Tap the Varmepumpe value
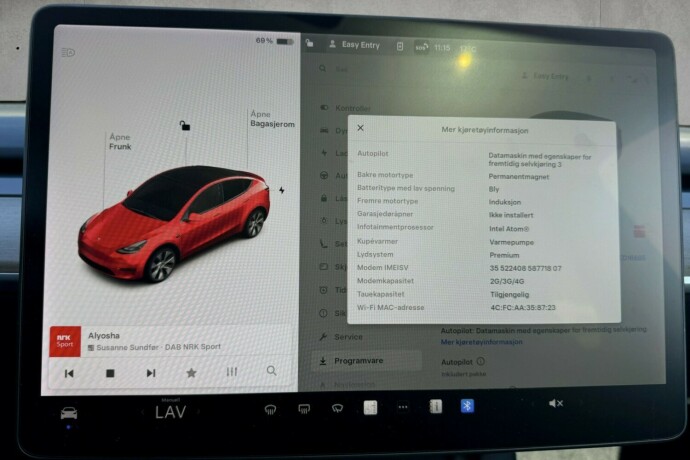690x460 pixels. (511, 242)
